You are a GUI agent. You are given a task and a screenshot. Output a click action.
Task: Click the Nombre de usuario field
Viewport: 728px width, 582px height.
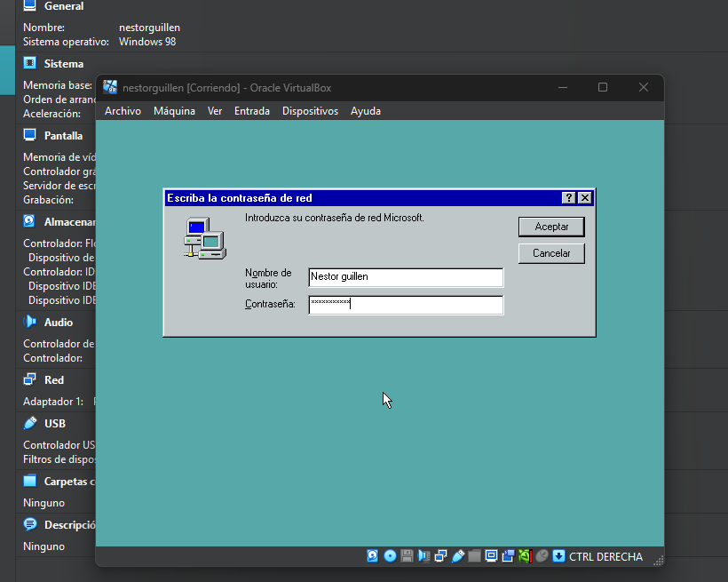pos(406,277)
